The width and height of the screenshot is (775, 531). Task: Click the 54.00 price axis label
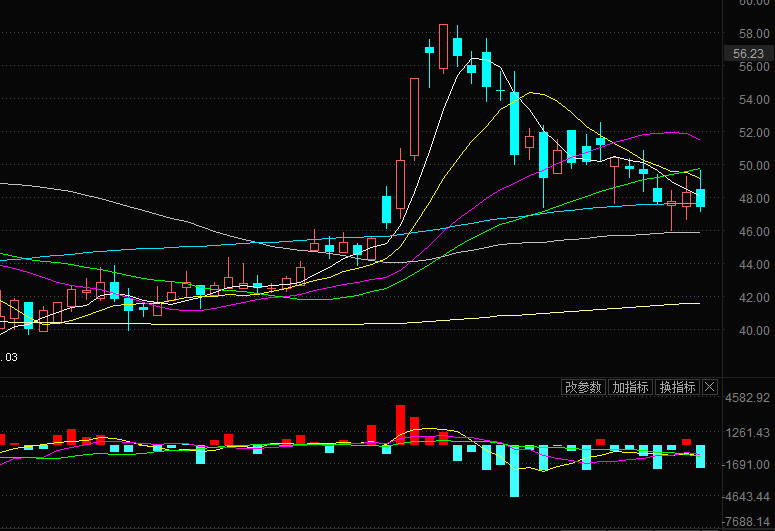coord(754,99)
